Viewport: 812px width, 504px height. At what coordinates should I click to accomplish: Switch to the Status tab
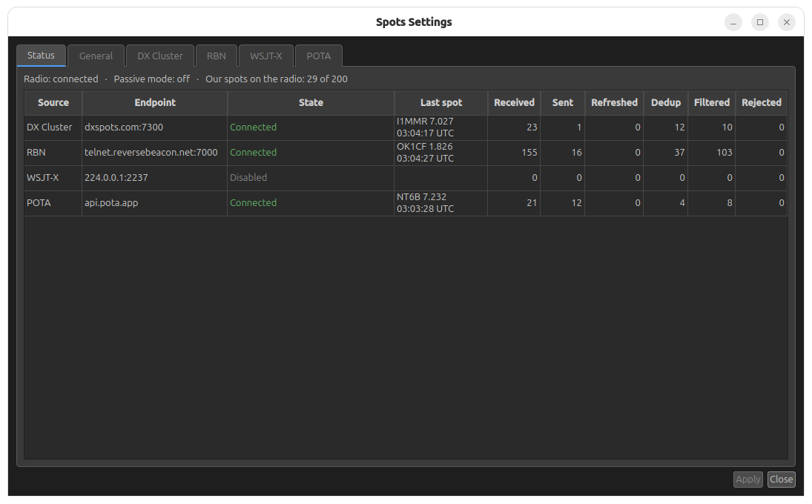click(x=41, y=56)
